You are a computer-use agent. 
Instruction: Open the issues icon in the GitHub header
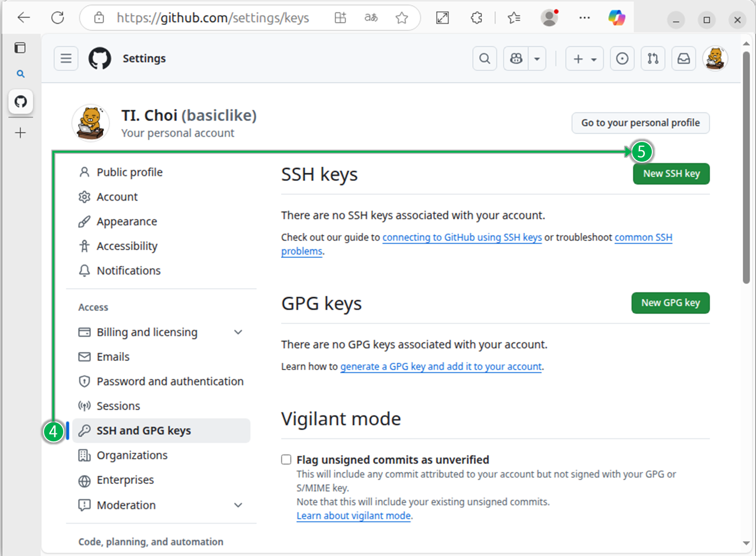point(622,58)
